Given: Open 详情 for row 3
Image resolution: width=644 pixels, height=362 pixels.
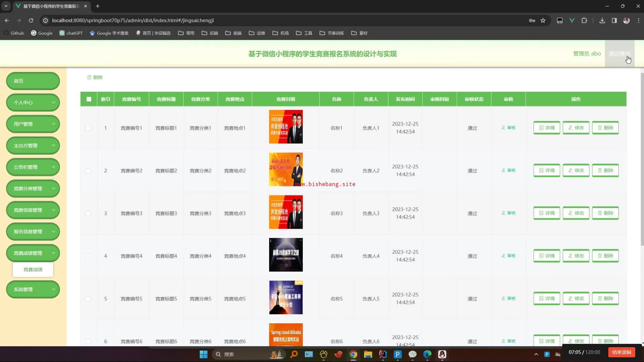Looking at the screenshot, I should [546, 213].
